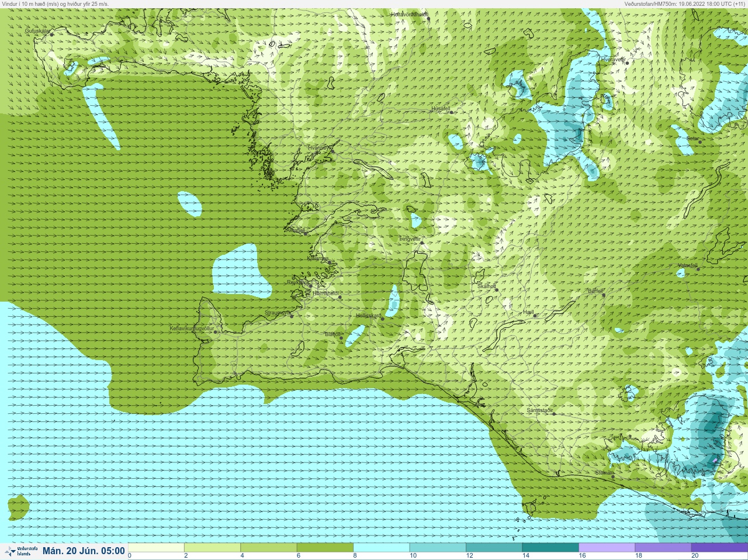Click the Hólmsheiði station label
748x560 pixels.
(326, 293)
